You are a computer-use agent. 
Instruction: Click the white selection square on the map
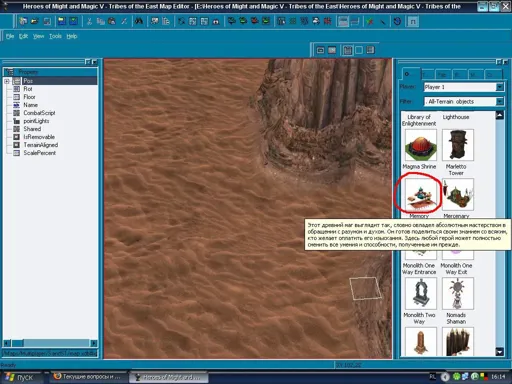(365, 288)
